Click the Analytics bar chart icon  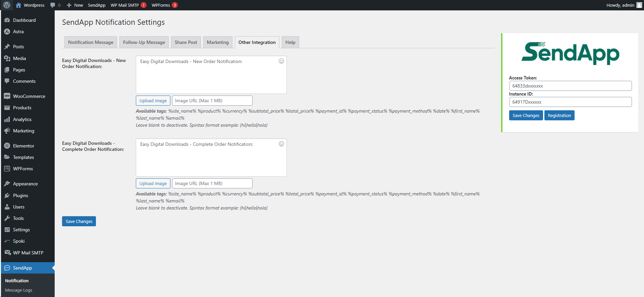click(x=7, y=119)
